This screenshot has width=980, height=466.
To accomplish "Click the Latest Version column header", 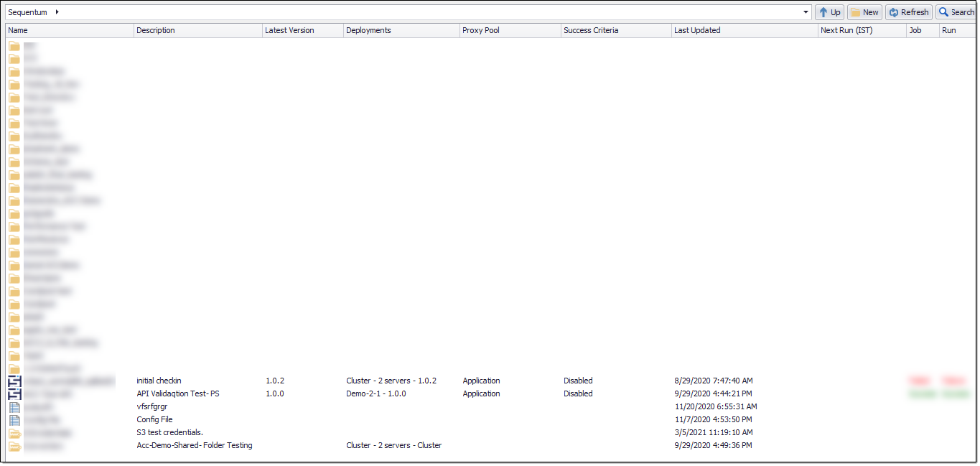I will (x=289, y=30).
